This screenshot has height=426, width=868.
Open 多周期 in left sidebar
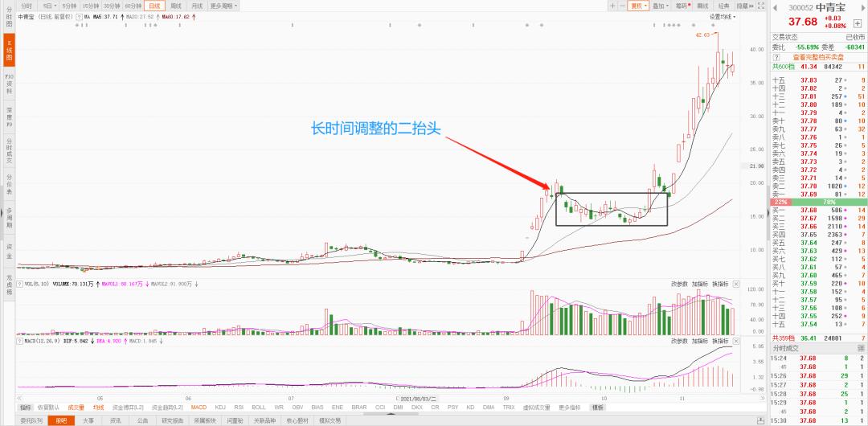[x=9, y=218]
